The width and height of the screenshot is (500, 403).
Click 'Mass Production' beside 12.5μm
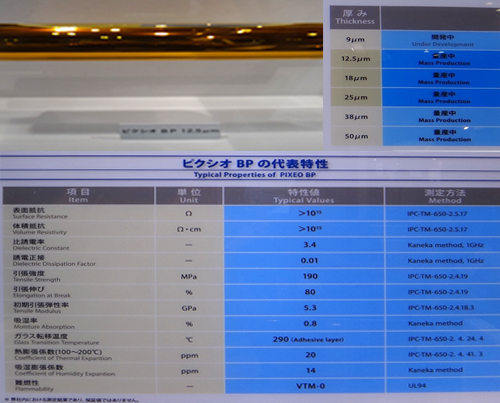pos(444,63)
